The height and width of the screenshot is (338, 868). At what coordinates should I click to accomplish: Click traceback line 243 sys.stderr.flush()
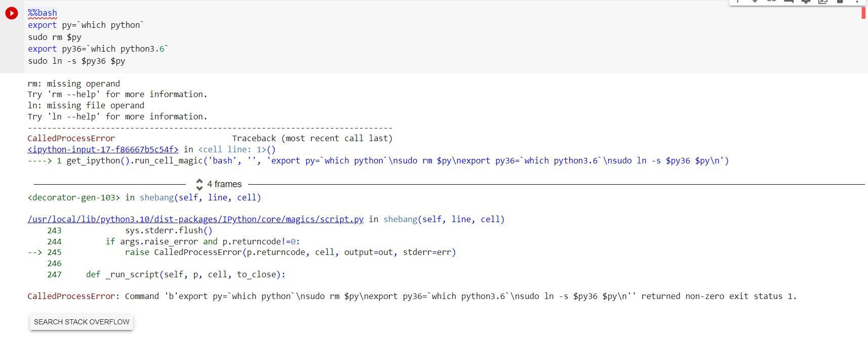click(x=130, y=230)
